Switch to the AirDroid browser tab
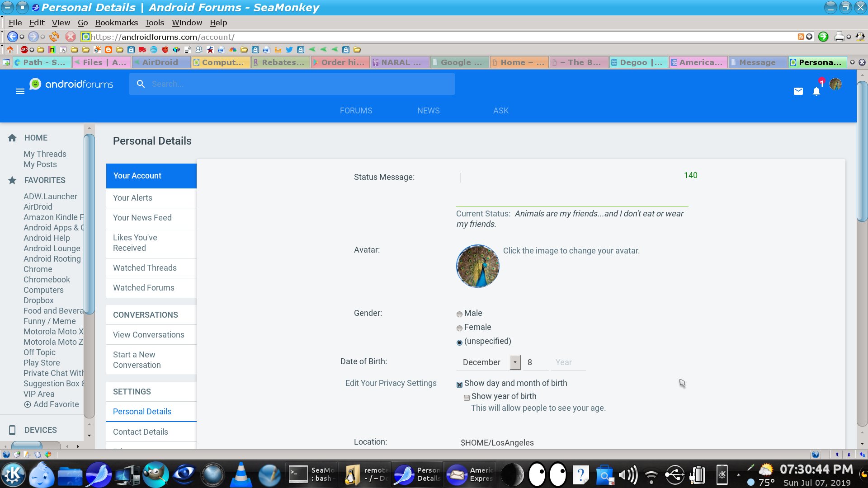Image resolution: width=868 pixels, height=488 pixels. 160,62
